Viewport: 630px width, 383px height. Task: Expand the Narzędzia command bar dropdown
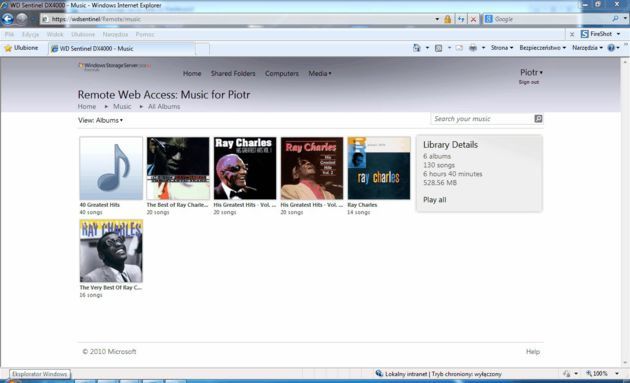pos(587,48)
